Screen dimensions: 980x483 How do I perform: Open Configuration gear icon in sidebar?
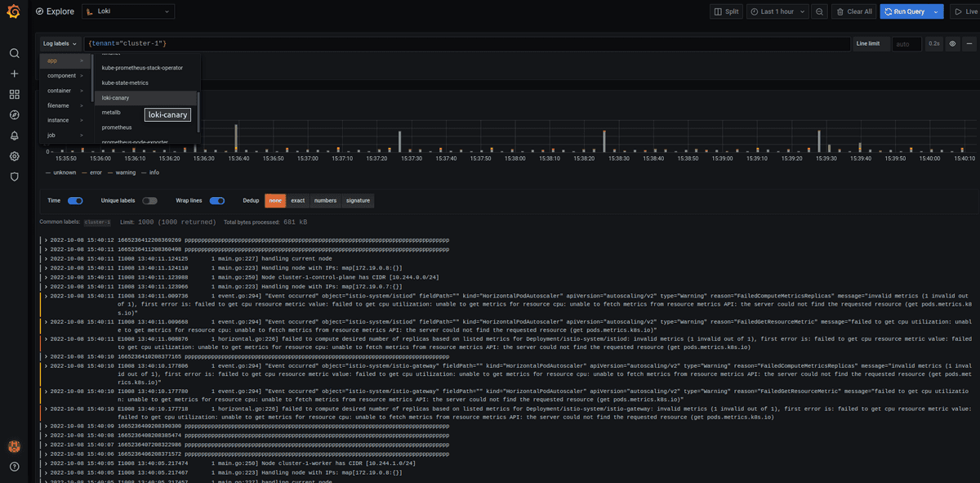point(14,156)
